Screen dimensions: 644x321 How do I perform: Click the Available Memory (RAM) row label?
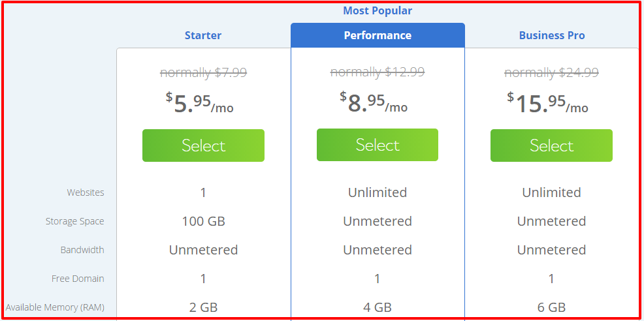55,307
